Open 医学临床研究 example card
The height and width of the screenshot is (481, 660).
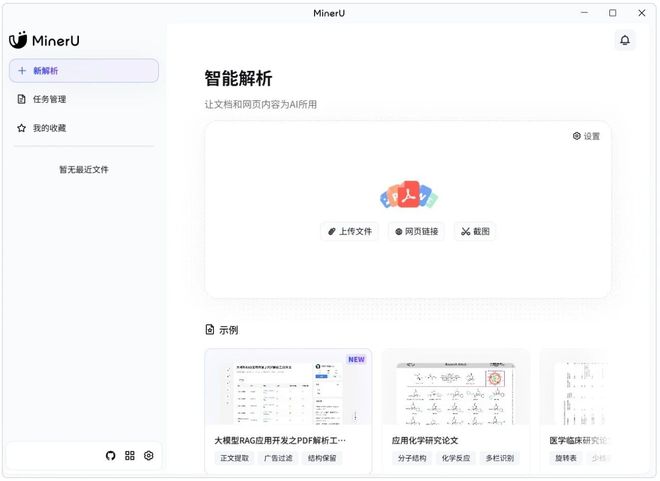click(x=575, y=410)
